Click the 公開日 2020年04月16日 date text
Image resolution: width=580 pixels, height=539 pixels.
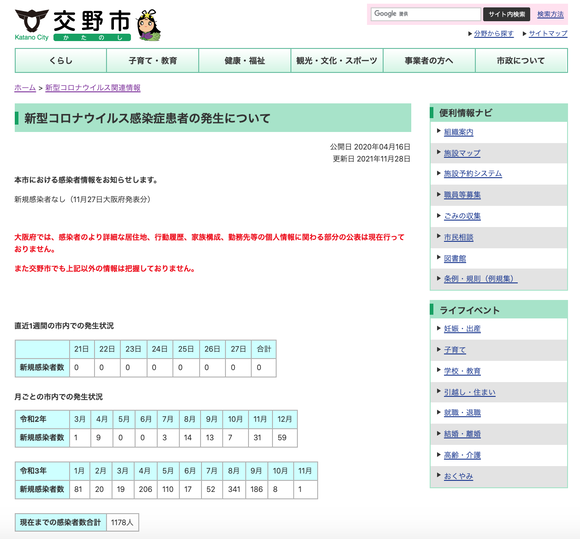(x=370, y=147)
